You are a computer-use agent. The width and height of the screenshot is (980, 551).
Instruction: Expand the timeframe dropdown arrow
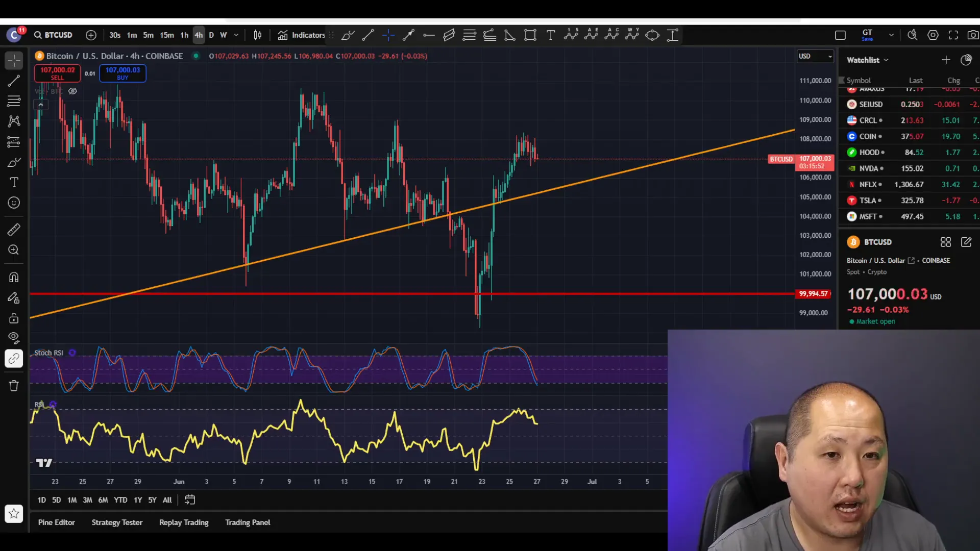[236, 35]
